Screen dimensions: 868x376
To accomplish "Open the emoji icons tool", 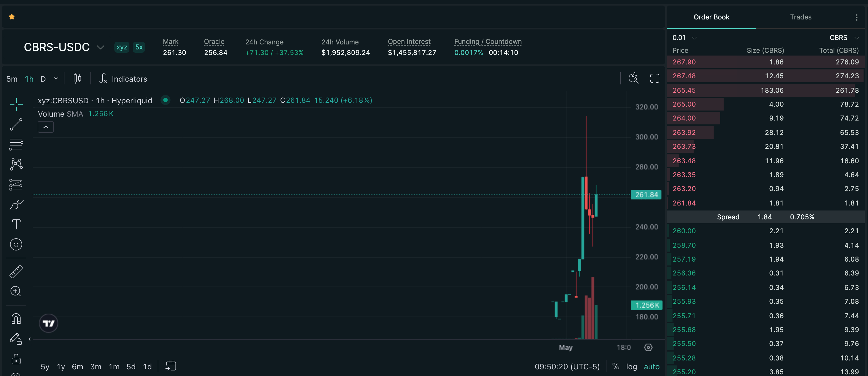I will coord(16,244).
